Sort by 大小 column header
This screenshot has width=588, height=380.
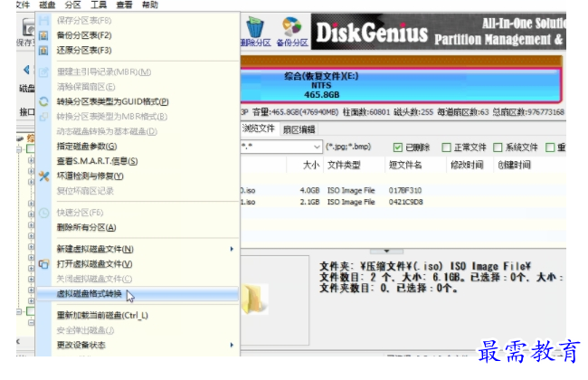(311, 165)
